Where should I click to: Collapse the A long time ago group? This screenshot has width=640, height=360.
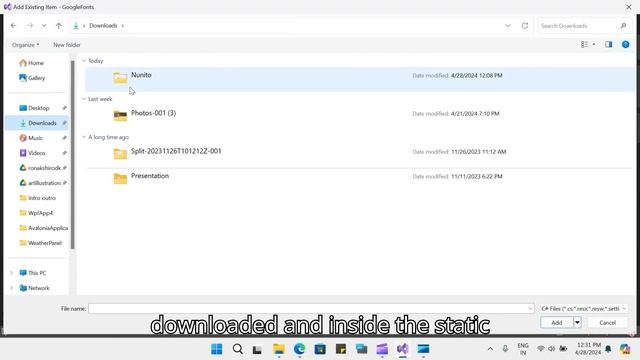(84, 137)
